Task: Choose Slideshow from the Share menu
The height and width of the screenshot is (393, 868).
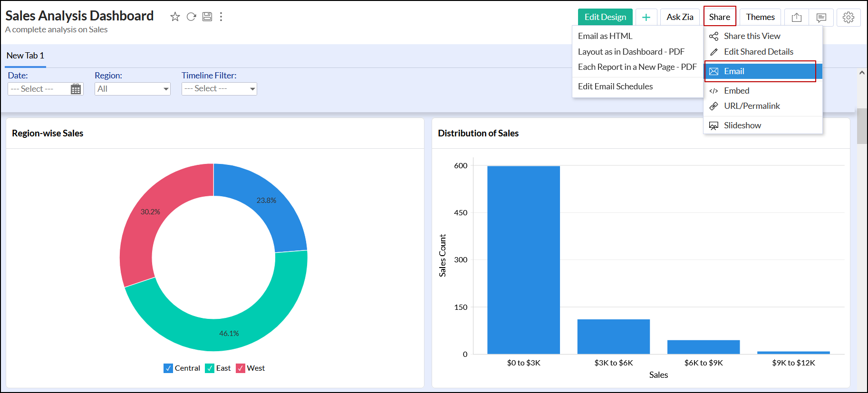Action: coord(742,125)
